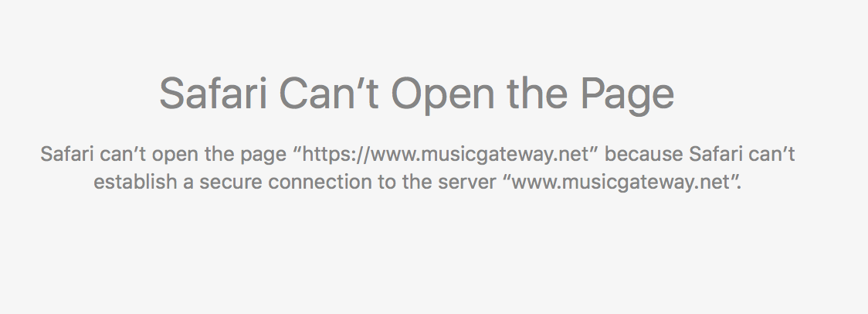The height and width of the screenshot is (314, 868).
Task: Select the word "establish" in the message
Action: pos(135,182)
